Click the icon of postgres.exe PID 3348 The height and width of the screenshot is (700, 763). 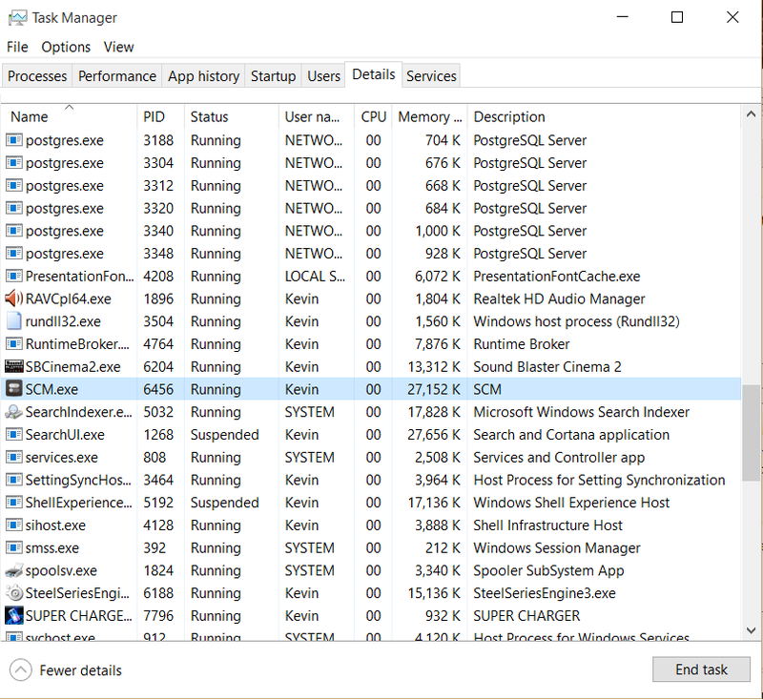coord(13,254)
